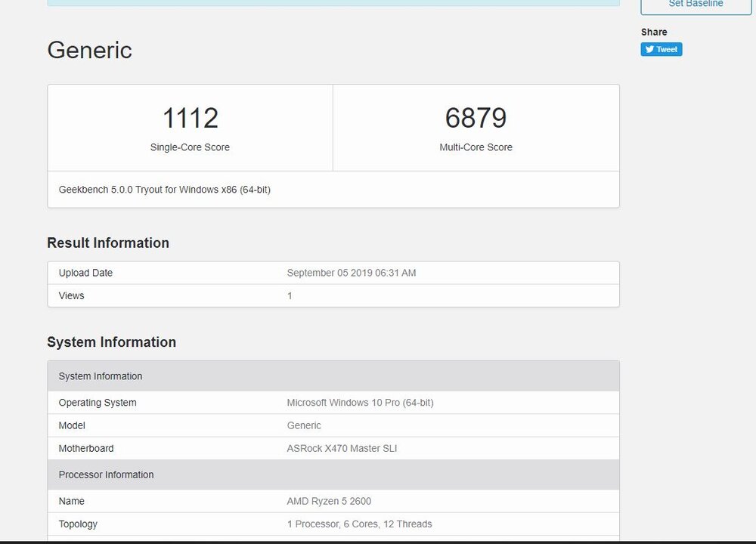Click the bold System Information heading
Viewport: 756px width, 544px height.
point(111,342)
